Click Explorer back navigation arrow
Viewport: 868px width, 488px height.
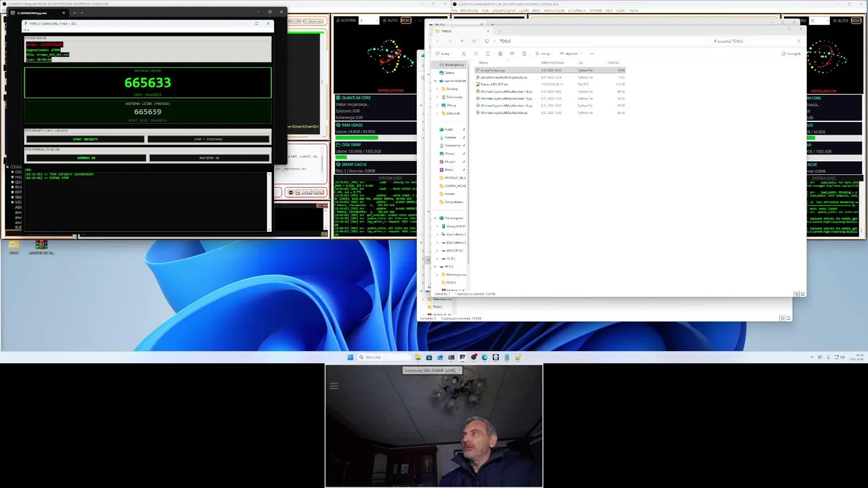(439, 41)
